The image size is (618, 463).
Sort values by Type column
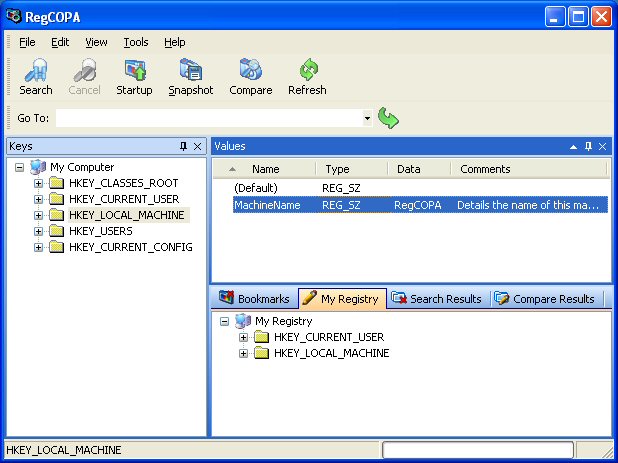[x=352, y=169]
